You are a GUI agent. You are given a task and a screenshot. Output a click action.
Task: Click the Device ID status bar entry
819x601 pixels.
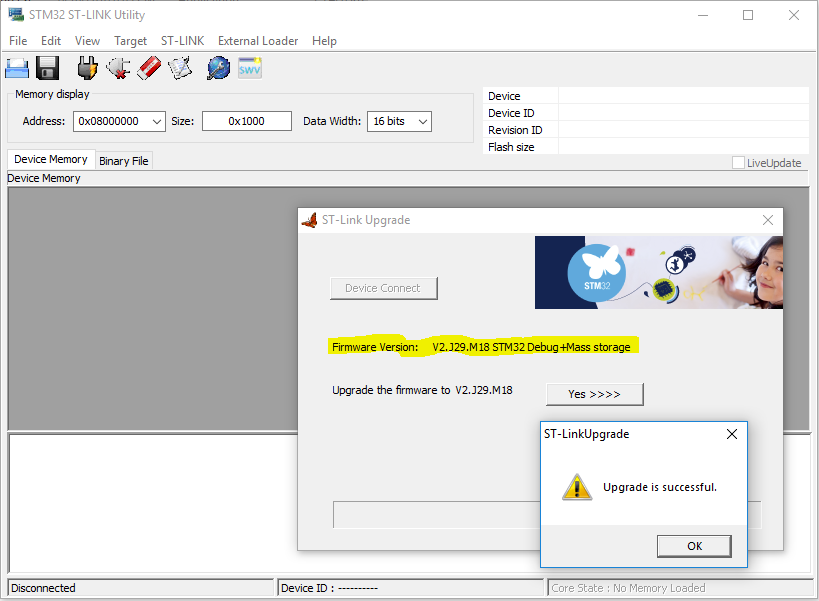(x=411, y=588)
